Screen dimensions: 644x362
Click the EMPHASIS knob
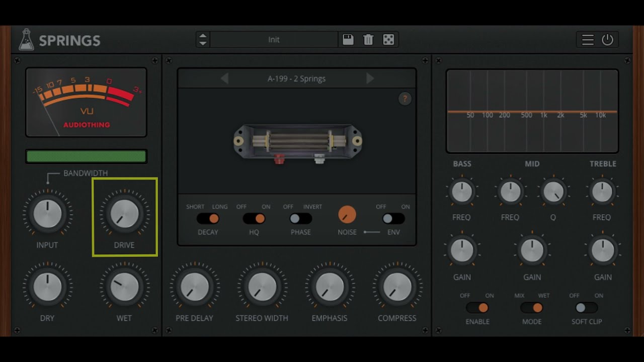tap(330, 287)
